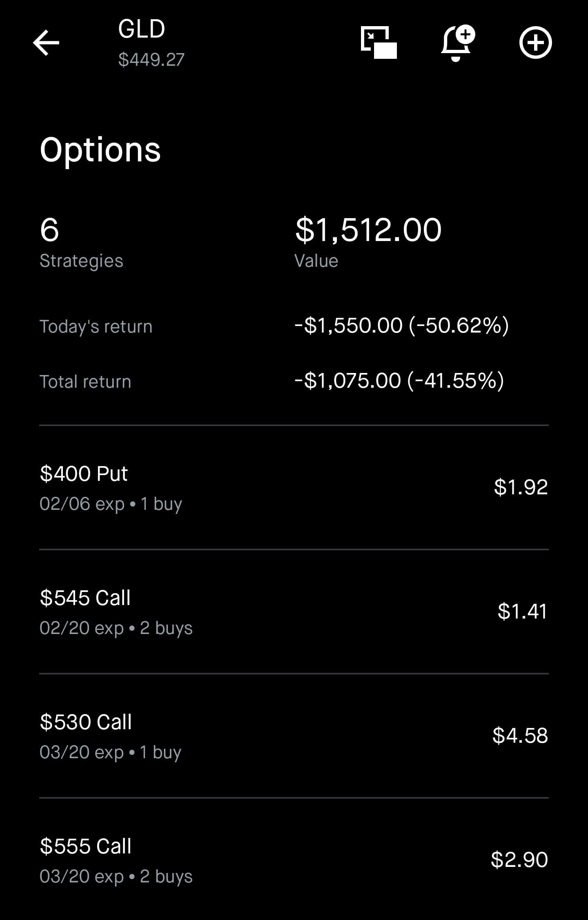This screenshot has width=588, height=920.
Task: Tap the Today's return value
Action: [x=401, y=326]
